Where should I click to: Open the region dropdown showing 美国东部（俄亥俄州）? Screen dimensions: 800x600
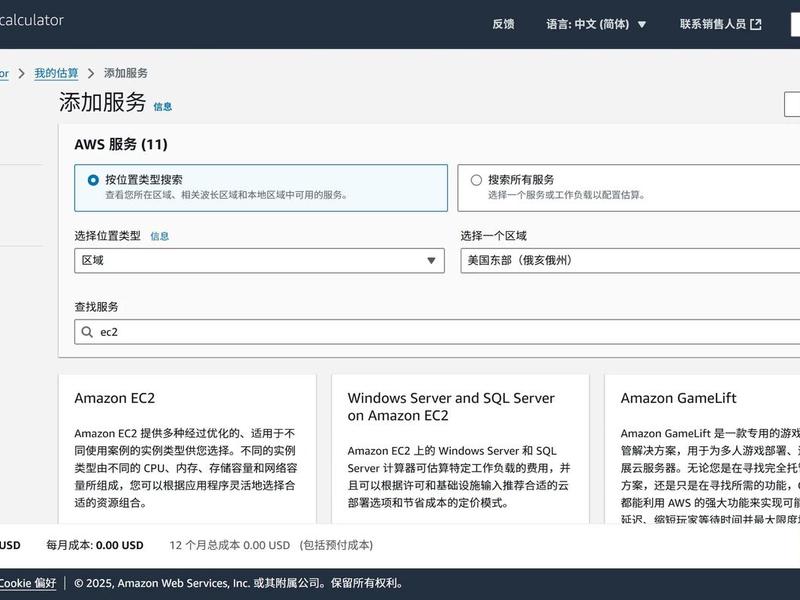coord(630,261)
